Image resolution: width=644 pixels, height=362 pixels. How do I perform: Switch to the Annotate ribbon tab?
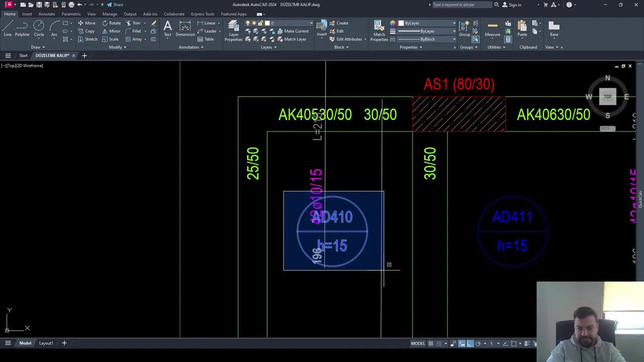(47, 14)
